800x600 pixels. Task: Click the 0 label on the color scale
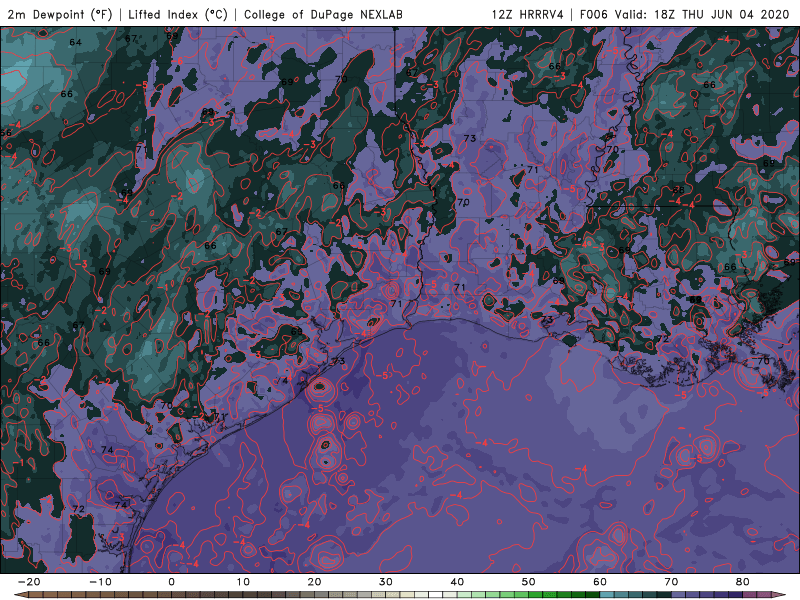pos(171,582)
